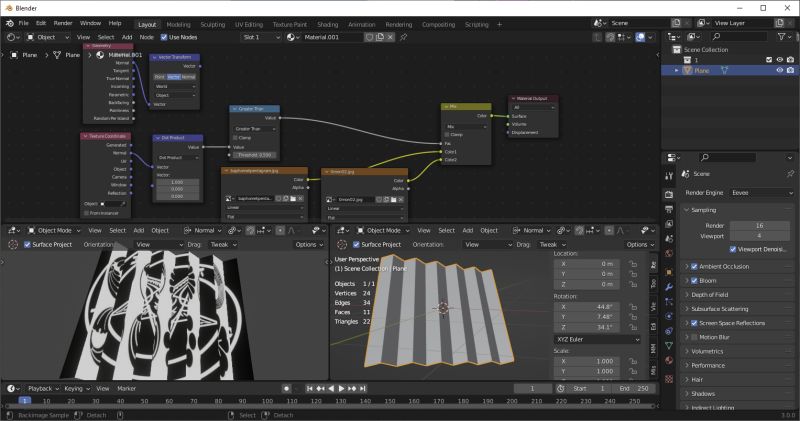Disable the Ambient Occlusion checkbox

pyautogui.click(x=694, y=267)
